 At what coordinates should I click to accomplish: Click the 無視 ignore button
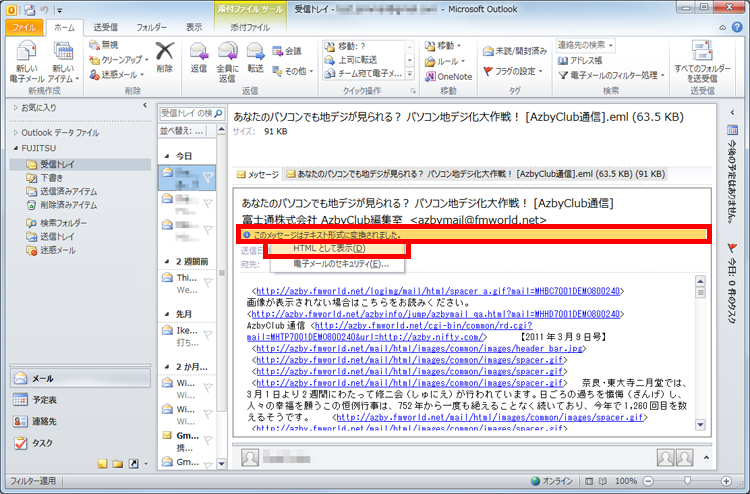click(x=104, y=45)
